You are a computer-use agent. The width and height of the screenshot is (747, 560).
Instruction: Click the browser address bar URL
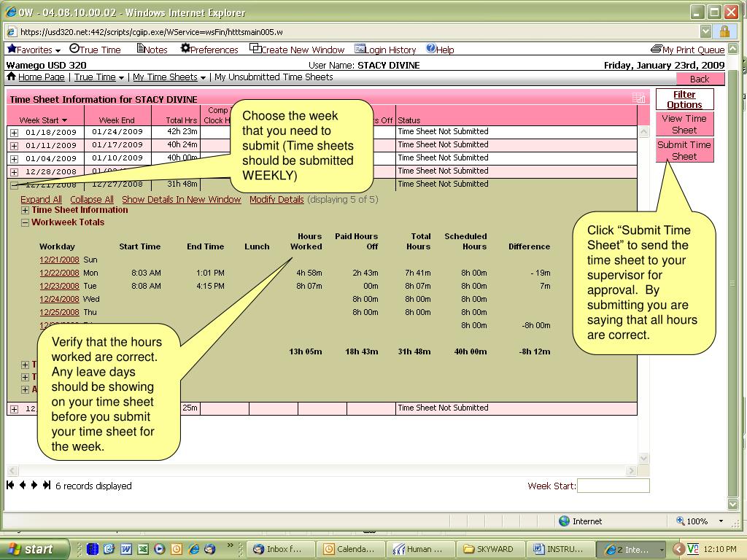[x=152, y=32]
